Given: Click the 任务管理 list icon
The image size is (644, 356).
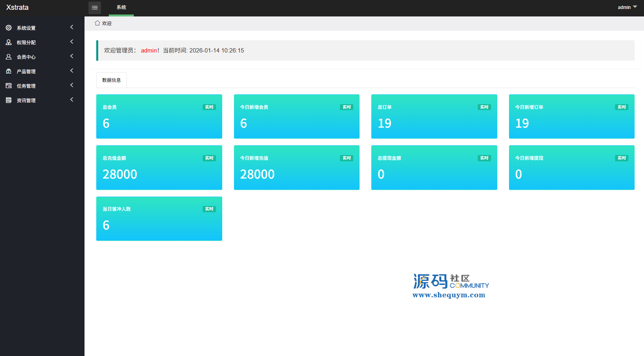Looking at the screenshot, I should coord(9,86).
